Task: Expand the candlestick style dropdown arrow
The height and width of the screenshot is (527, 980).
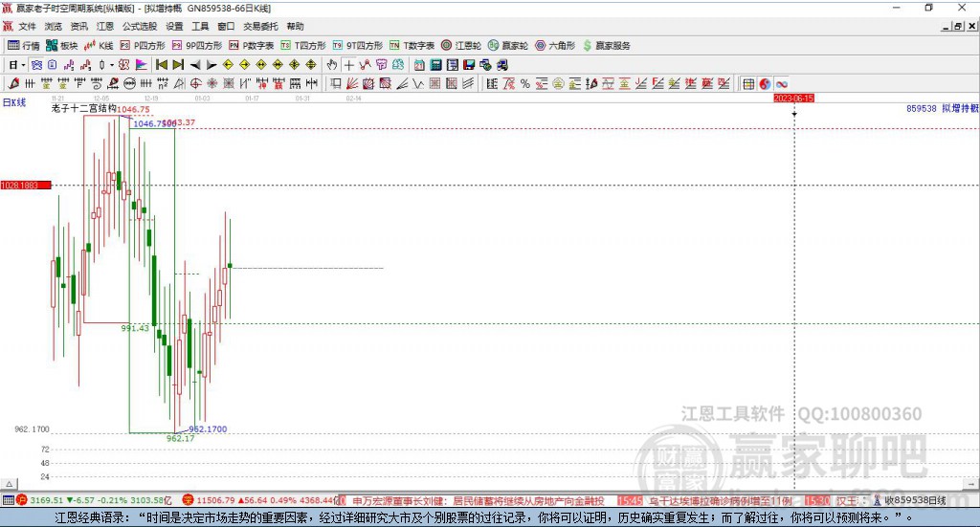Action: pyautogui.click(x=112, y=65)
